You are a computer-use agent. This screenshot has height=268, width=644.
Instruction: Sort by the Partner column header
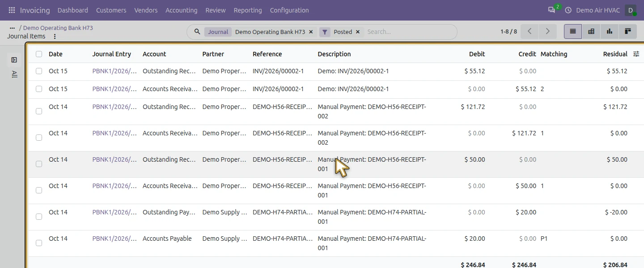point(213,54)
